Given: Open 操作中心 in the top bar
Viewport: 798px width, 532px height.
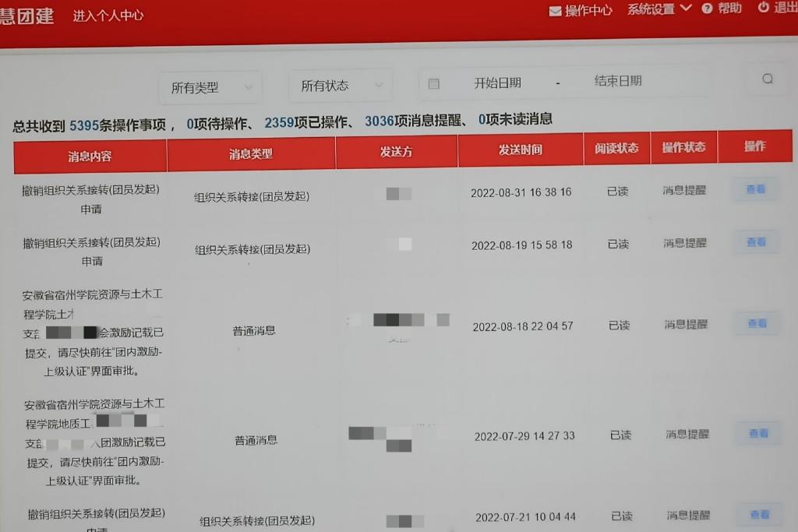Looking at the screenshot, I should 588,11.
